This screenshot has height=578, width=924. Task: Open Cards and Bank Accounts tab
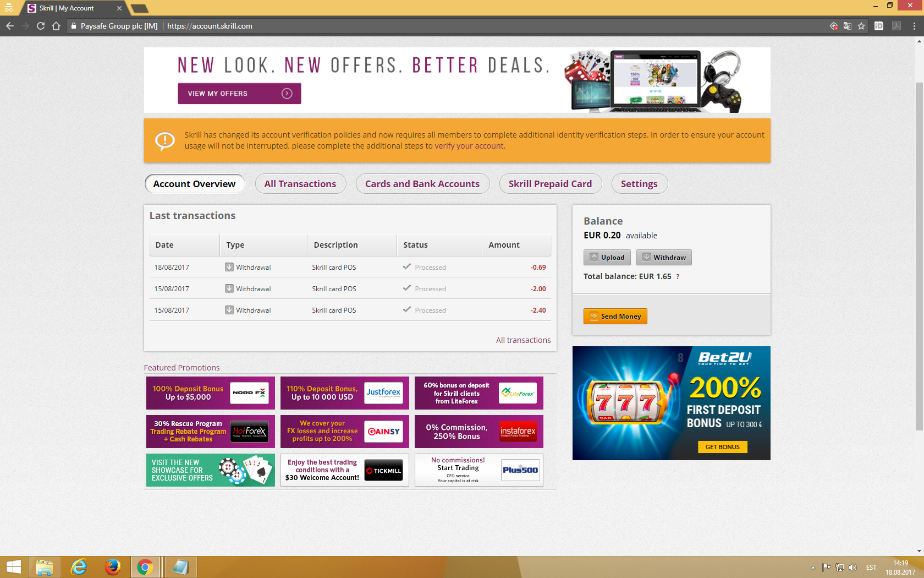coord(422,184)
